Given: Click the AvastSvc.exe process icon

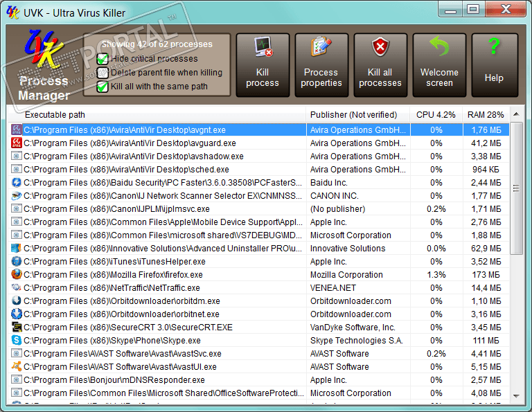Looking at the screenshot, I should pos(17,353).
